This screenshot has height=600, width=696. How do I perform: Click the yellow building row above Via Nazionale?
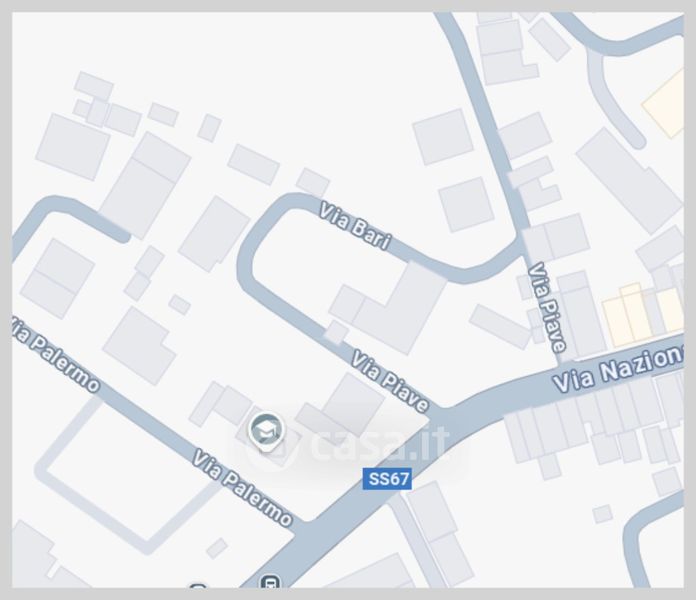pos(643,314)
